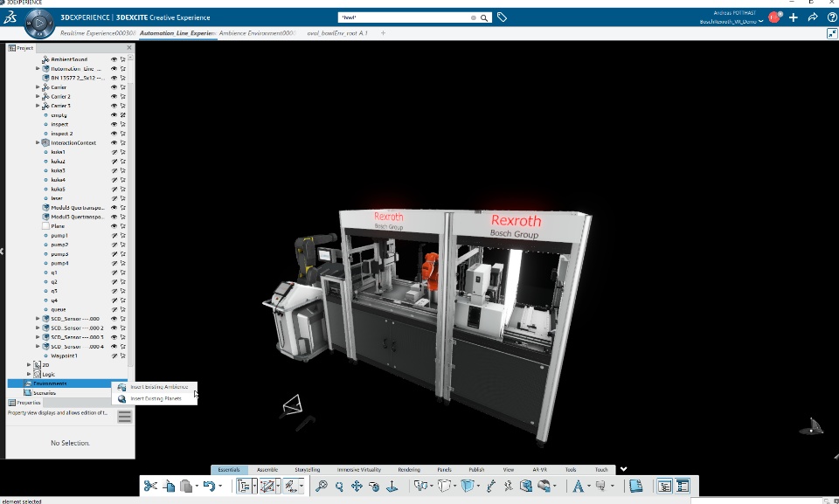The width and height of the screenshot is (839, 504).
Task: Open the Immersive Virtuality tab
Action: (x=359, y=470)
